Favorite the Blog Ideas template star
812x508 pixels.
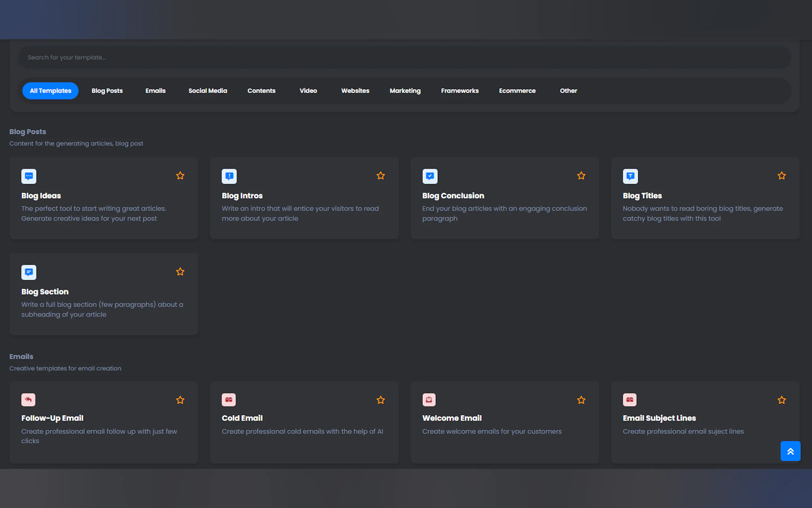tap(180, 176)
